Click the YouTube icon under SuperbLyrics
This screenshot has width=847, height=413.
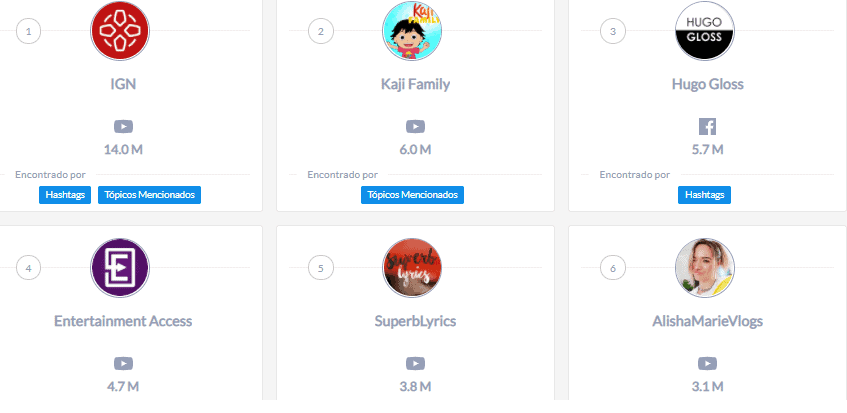(x=415, y=363)
